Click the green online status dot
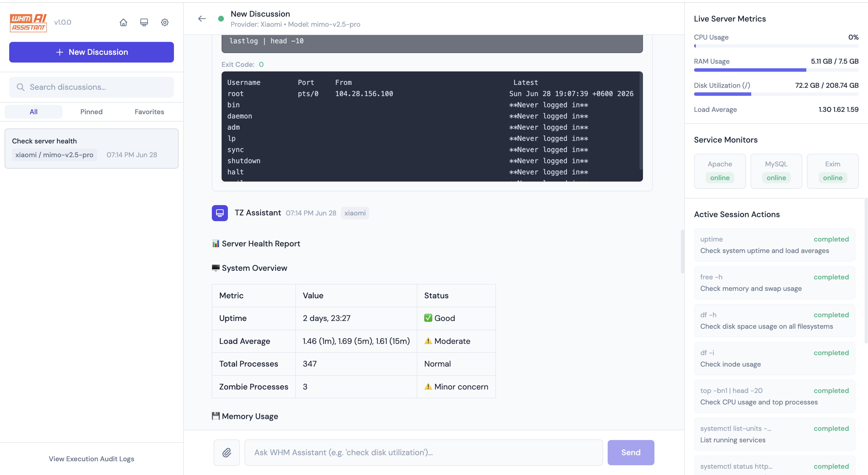The image size is (868, 475). pos(221,19)
